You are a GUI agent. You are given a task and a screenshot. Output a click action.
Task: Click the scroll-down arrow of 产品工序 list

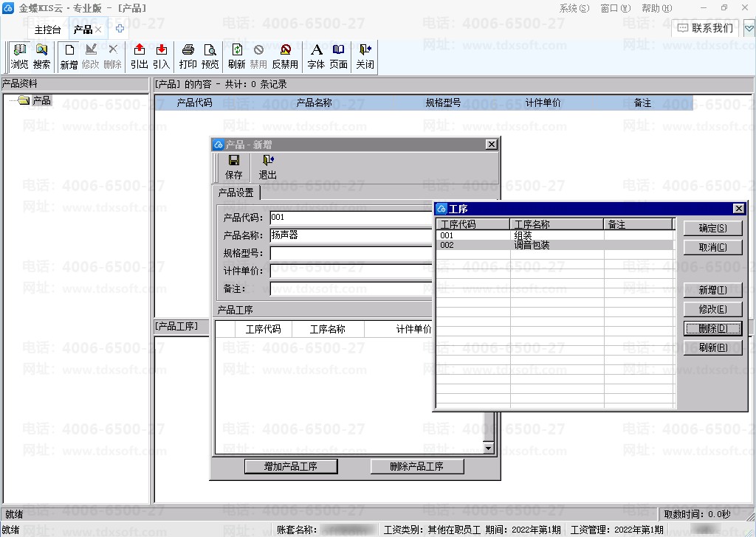[x=489, y=448]
